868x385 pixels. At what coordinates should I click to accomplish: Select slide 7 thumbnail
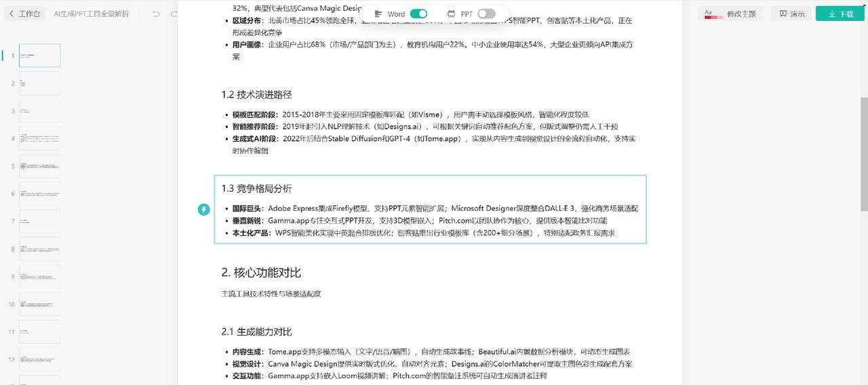[x=39, y=221]
